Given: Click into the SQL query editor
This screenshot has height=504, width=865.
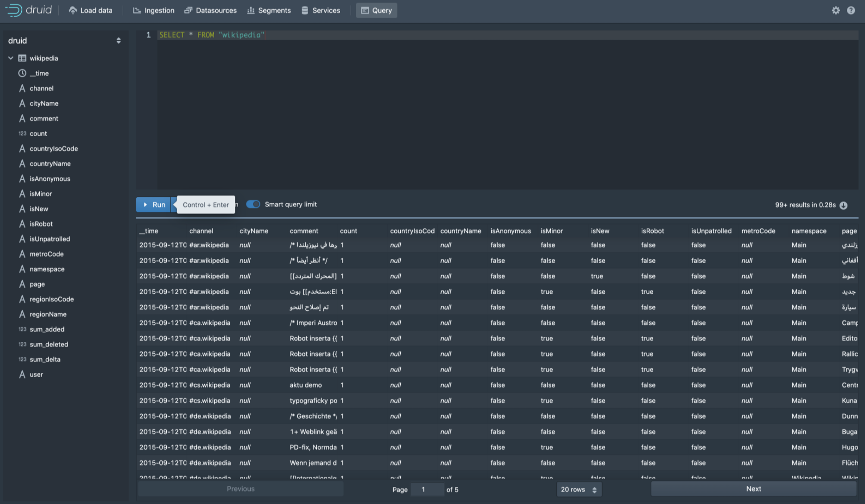Looking at the screenshot, I should [x=507, y=110].
